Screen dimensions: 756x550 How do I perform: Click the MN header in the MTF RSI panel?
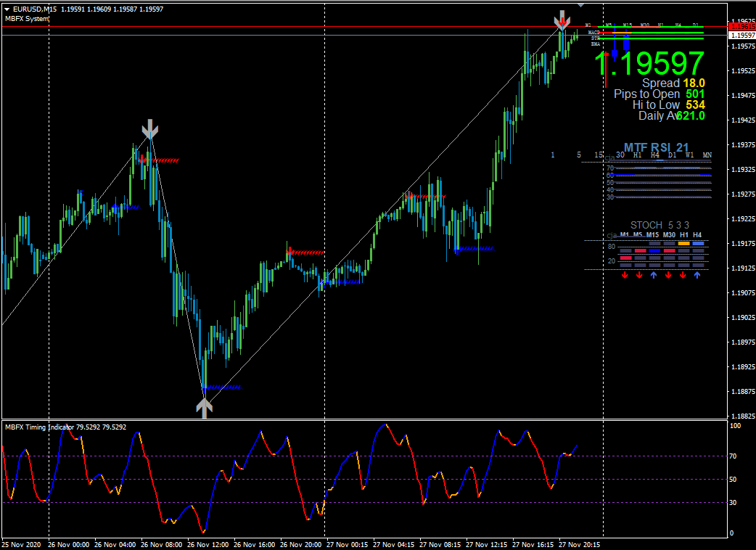707,155
